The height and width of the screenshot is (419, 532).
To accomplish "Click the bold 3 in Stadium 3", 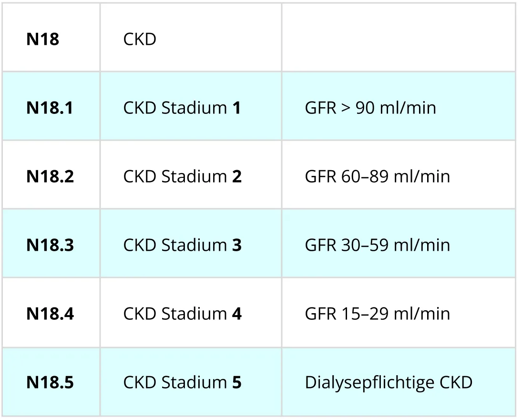I will tap(237, 245).
